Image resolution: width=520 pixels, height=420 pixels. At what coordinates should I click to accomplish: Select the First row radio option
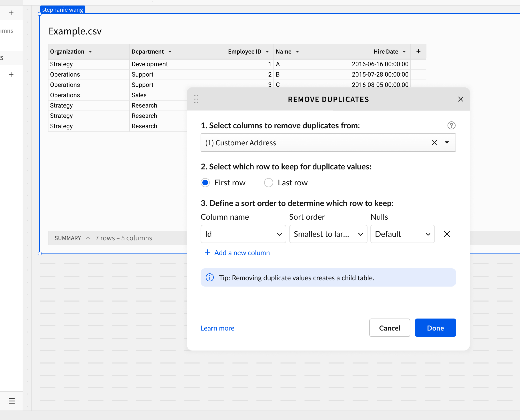pos(205,183)
